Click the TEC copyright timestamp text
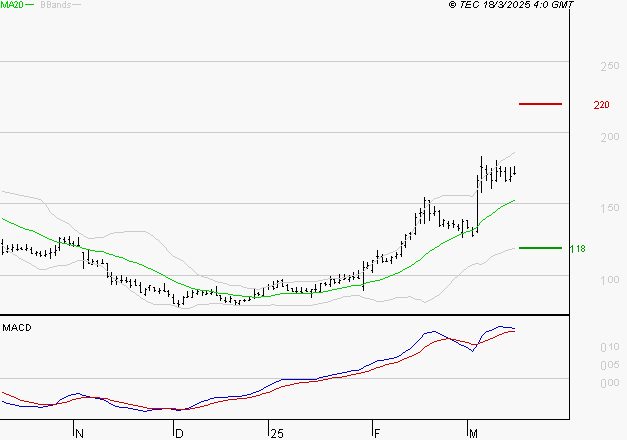The height and width of the screenshot is (440, 627). coord(511,5)
